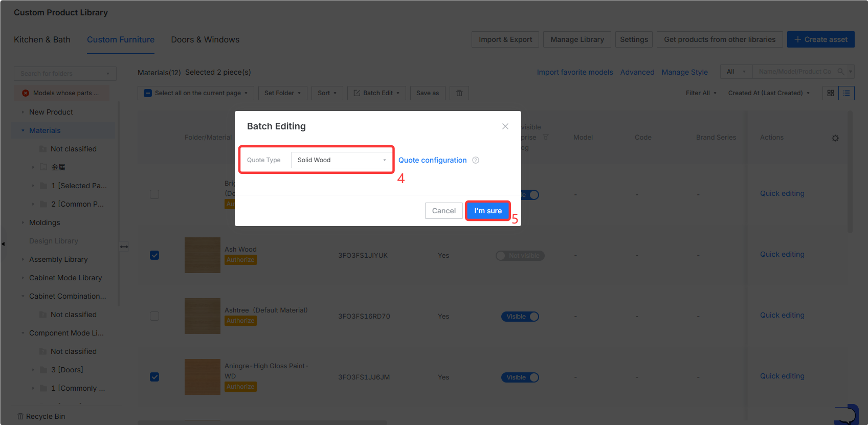868x425 pixels.
Task: Click the Ash Wood material thumbnail
Action: pyautogui.click(x=203, y=255)
